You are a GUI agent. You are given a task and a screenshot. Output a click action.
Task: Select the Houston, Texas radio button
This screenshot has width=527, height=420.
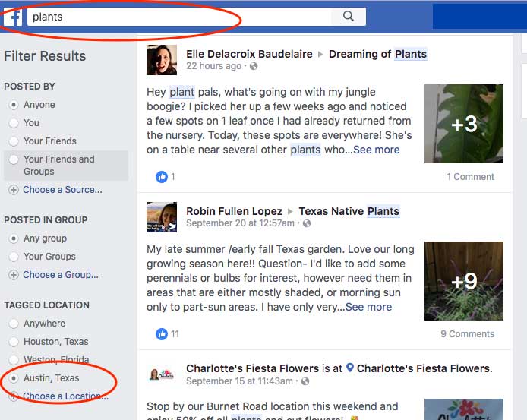click(x=14, y=342)
